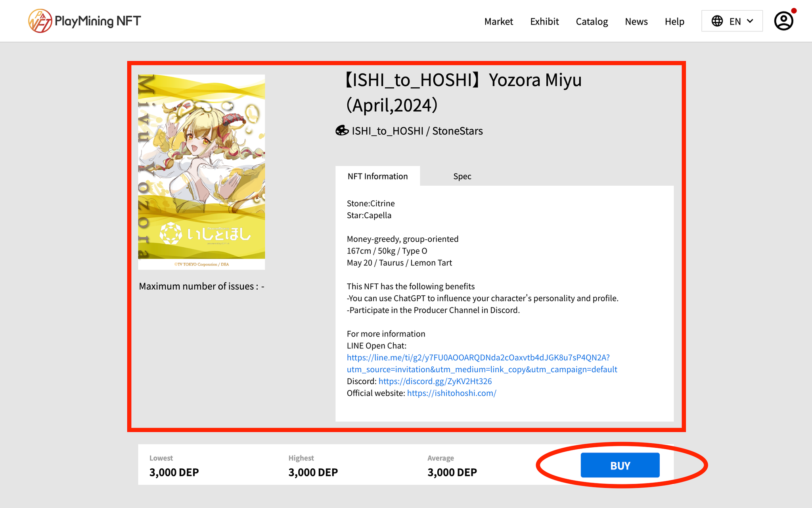
Task: Click the PlayMining NFT logo icon
Action: click(x=40, y=21)
